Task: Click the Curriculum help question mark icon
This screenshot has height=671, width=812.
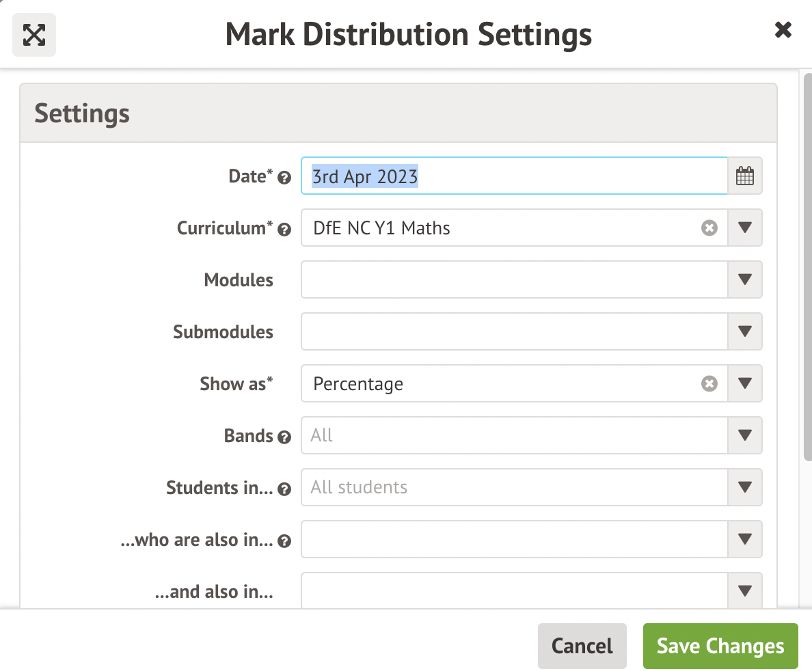Action: pos(285,230)
